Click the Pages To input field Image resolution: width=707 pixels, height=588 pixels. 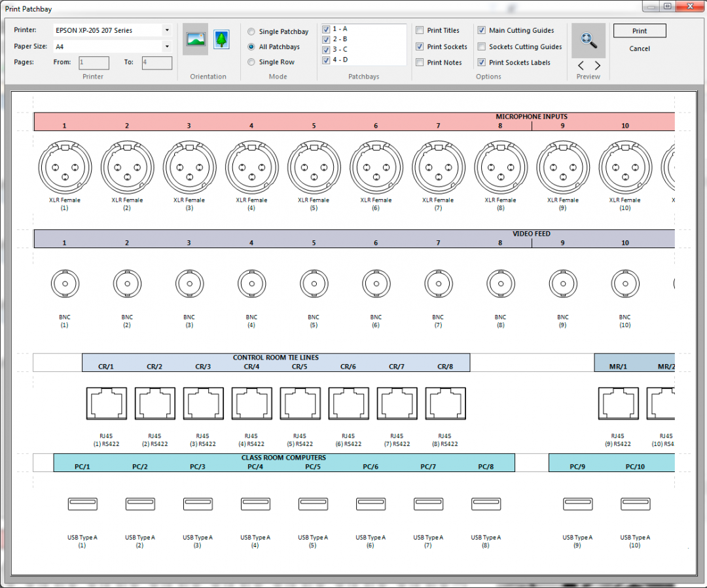point(156,63)
